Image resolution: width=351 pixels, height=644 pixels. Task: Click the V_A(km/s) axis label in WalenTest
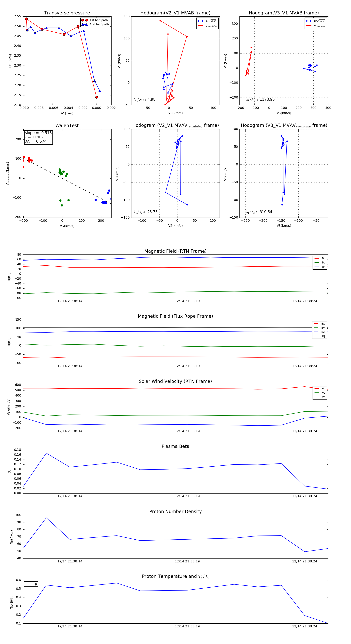tap(67, 226)
